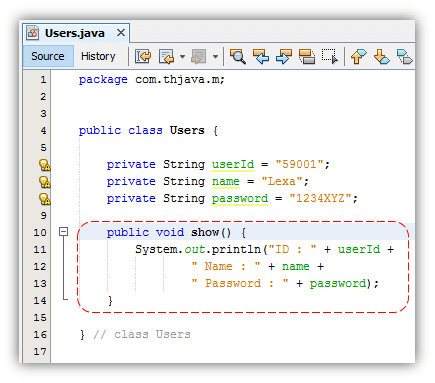This screenshot has height=383, width=435.
Task: Click lightbulb hint beside name line
Action: pos(44,182)
